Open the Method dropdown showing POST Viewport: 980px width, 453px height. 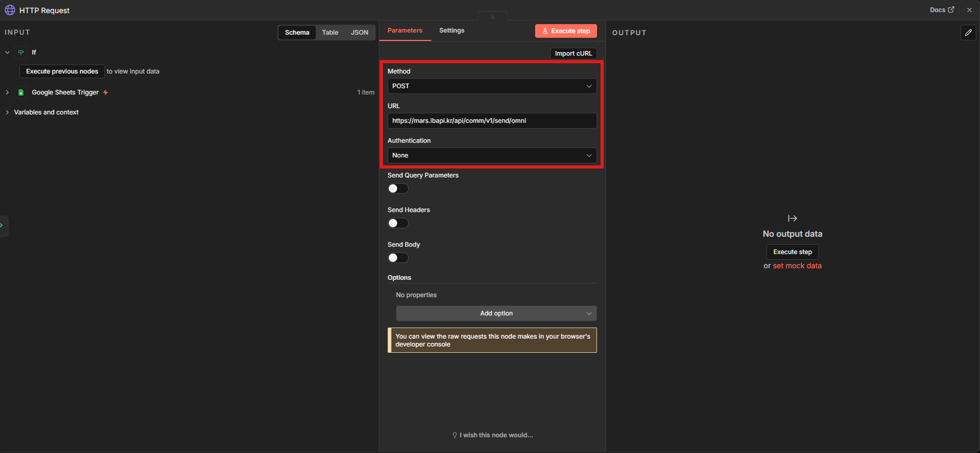click(x=492, y=86)
